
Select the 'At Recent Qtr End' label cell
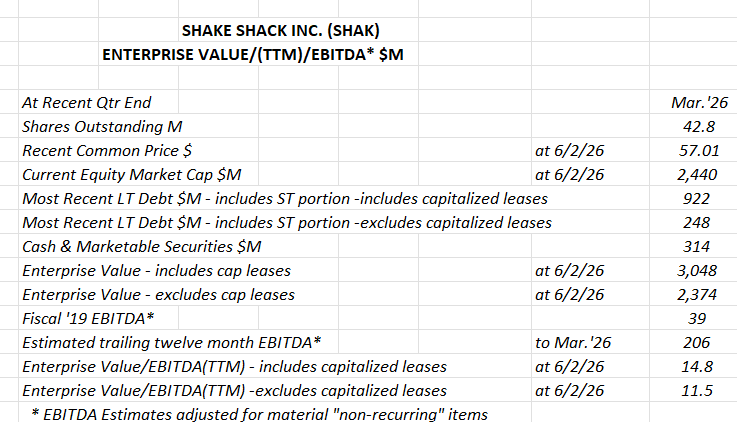[x=86, y=102]
